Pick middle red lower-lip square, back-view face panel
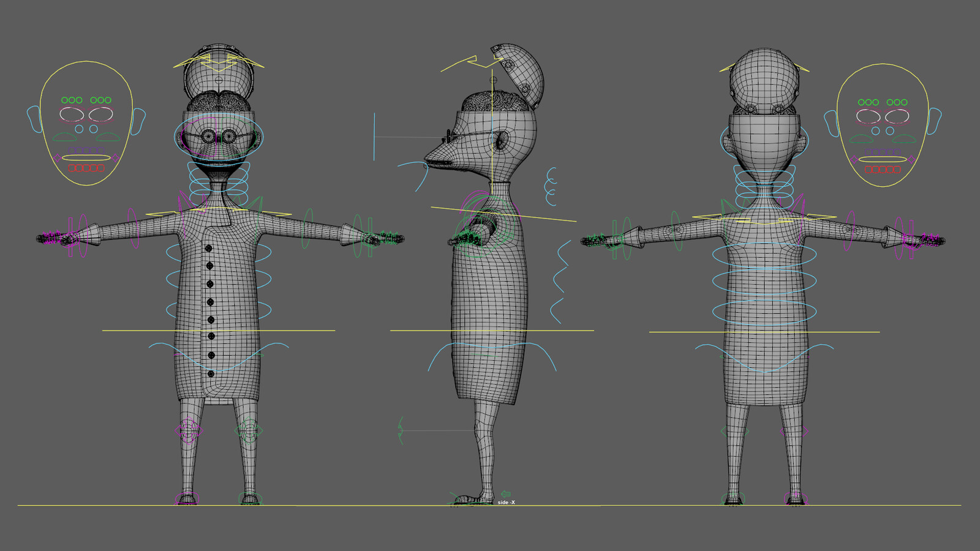The height and width of the screenshot is (551, 980). pyautogui.click(x=883, y=170)
